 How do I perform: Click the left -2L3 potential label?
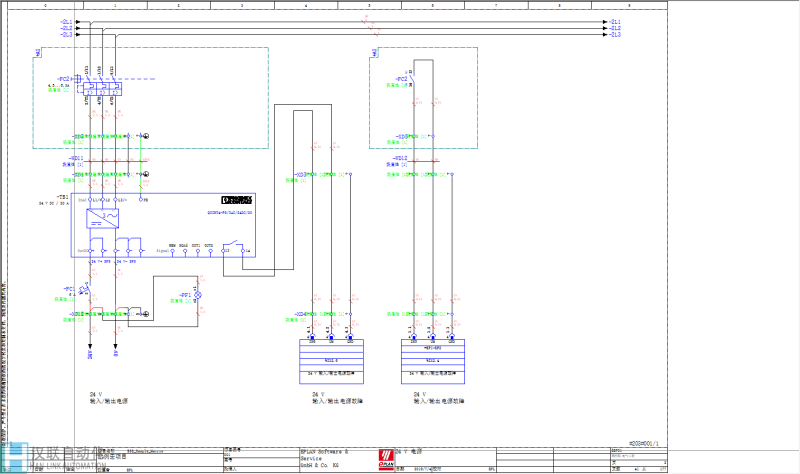click(65, 35)
